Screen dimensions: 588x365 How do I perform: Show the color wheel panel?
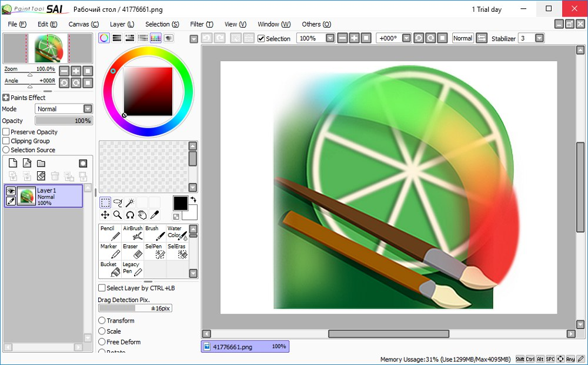pyautogui.click(x=104, y=38)
